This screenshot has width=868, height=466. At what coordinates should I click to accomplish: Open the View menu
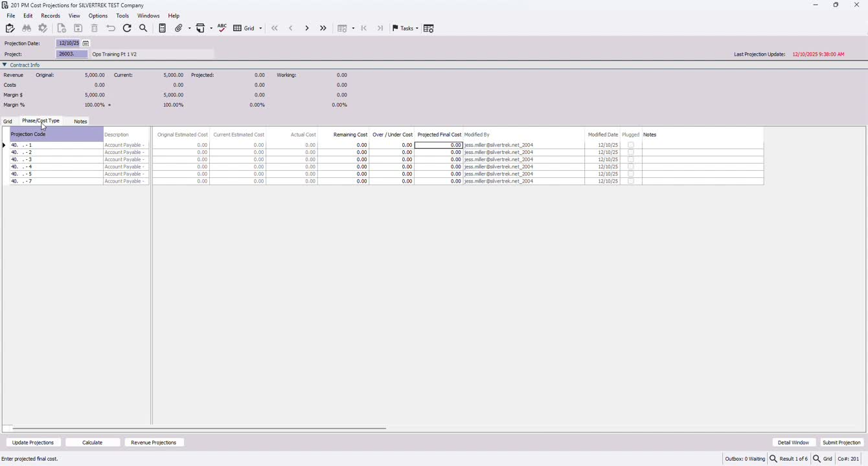click(74, 16)
